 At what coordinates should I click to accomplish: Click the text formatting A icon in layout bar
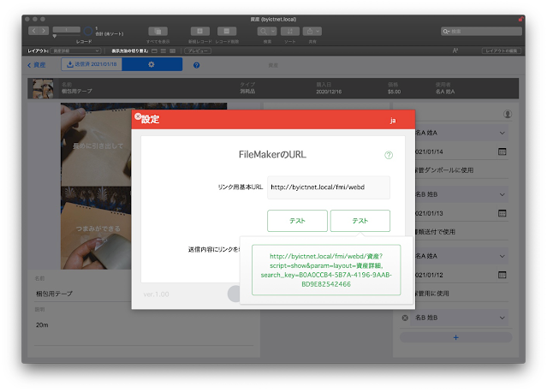pos(455,50)
